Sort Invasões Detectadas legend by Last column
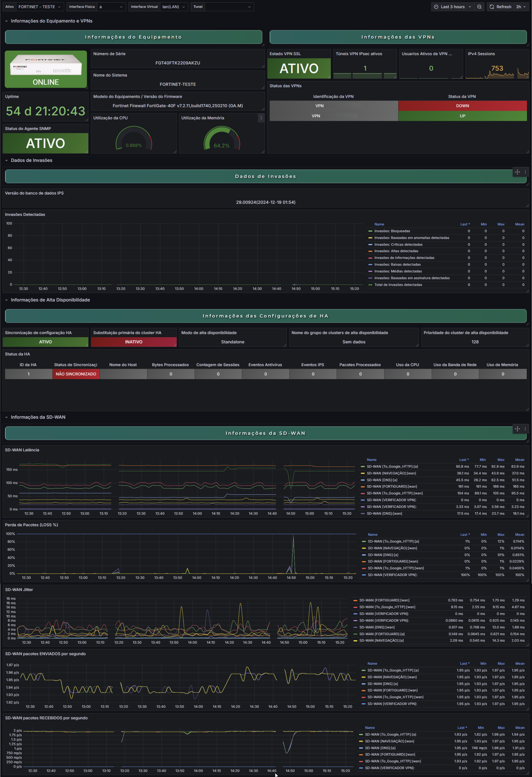Image resolution: width=532 pixels, height=777 pixels. pyautogui.click(x=465, y=224)
